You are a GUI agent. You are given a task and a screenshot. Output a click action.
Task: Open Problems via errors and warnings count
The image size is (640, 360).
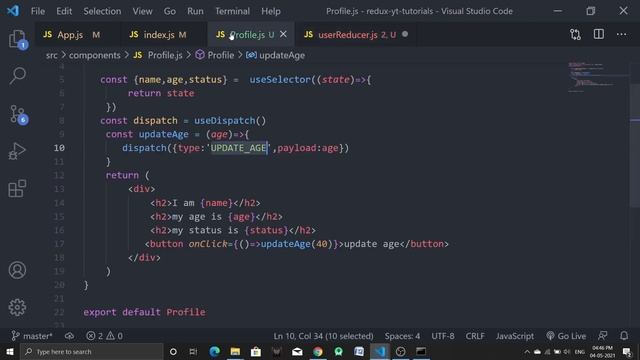click(104, 336)
